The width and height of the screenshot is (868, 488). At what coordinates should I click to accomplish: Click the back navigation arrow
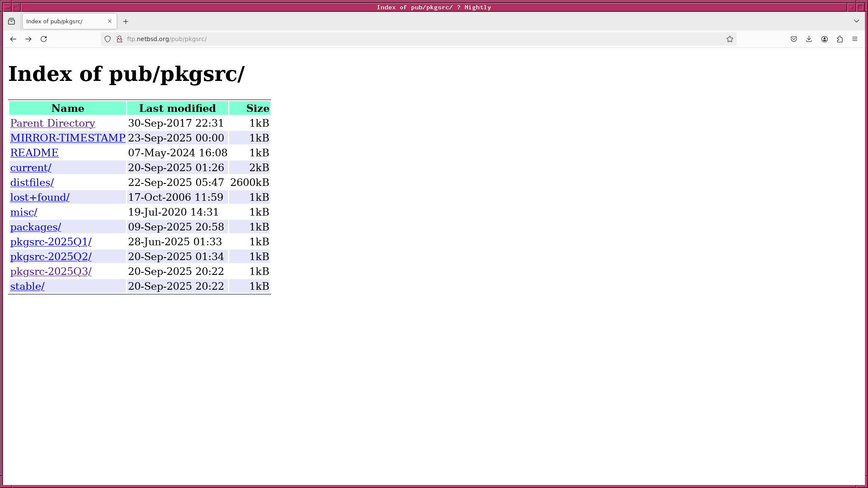[13, 39]
